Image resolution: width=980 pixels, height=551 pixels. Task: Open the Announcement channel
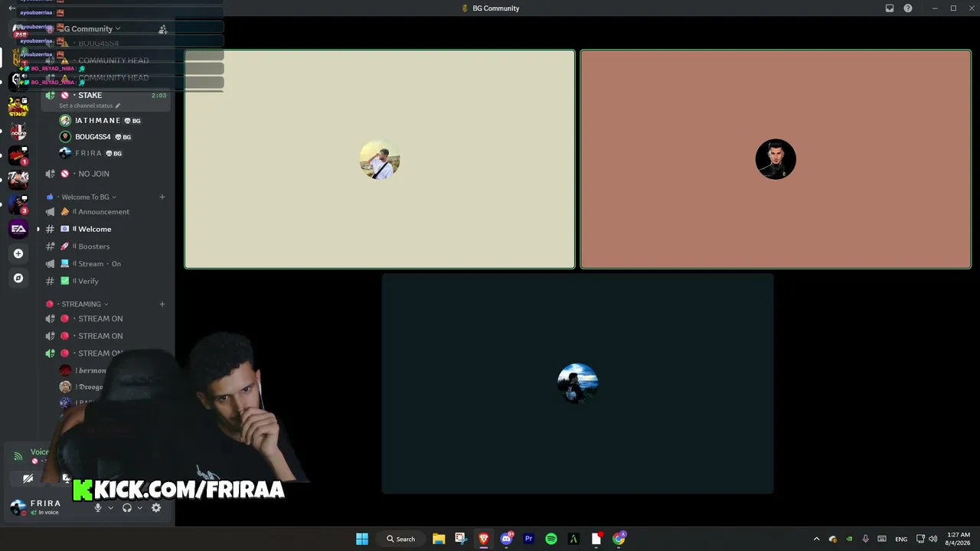pos(106,212)
